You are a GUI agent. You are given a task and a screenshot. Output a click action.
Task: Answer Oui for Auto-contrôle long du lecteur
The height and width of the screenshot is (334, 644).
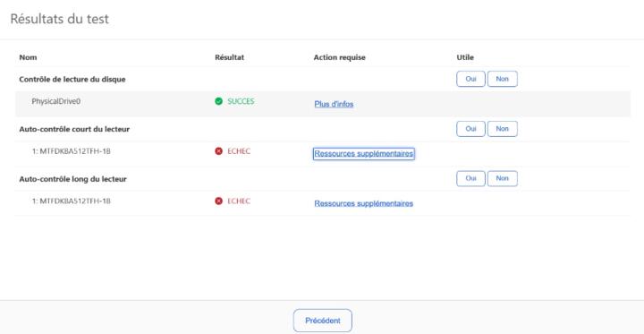pos(470,178)
